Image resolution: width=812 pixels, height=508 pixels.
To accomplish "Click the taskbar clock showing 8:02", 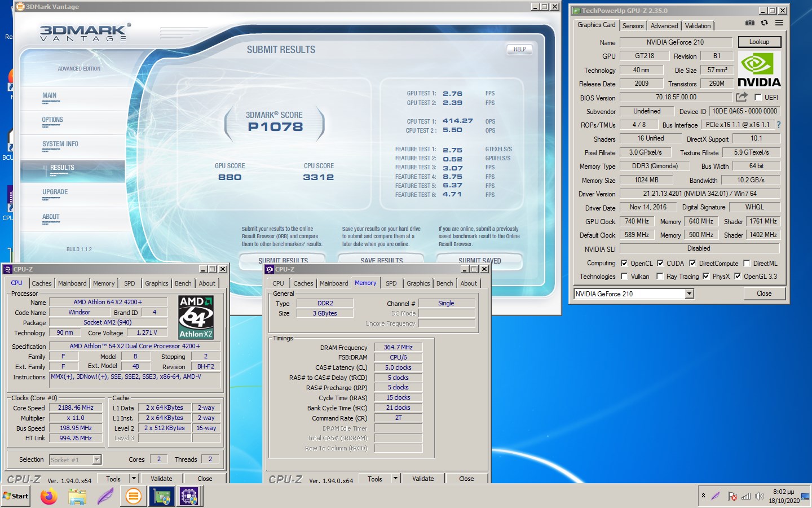I will tap(784, 496).
